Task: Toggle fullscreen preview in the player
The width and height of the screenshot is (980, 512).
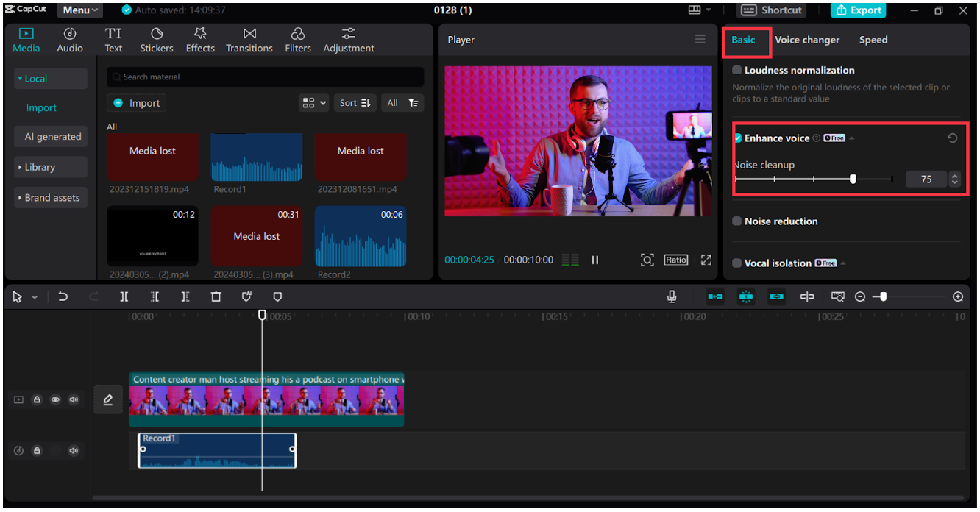Action: point(706,260)
